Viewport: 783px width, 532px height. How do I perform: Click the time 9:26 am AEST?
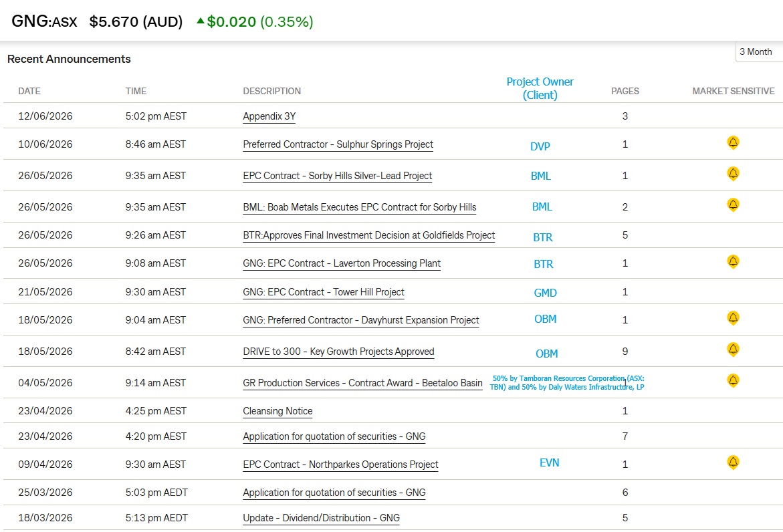tap(156, 235)
